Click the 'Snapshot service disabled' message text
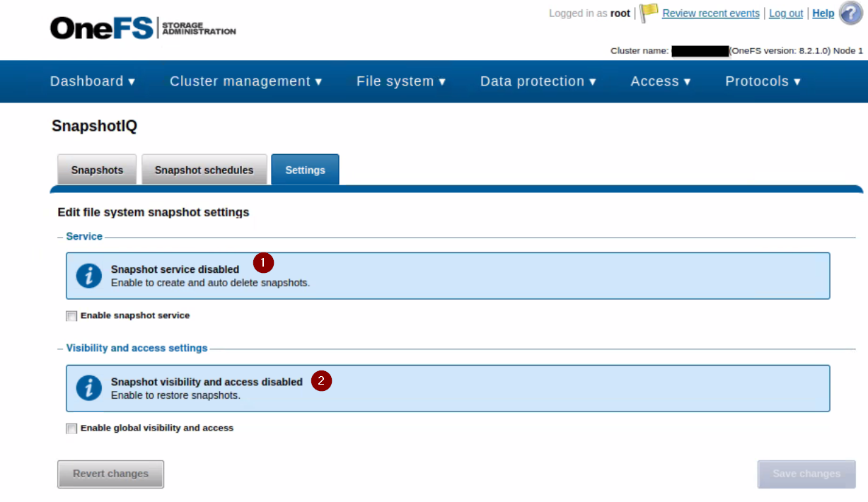Viewport: 868px width, 502px height. (175, 269)
